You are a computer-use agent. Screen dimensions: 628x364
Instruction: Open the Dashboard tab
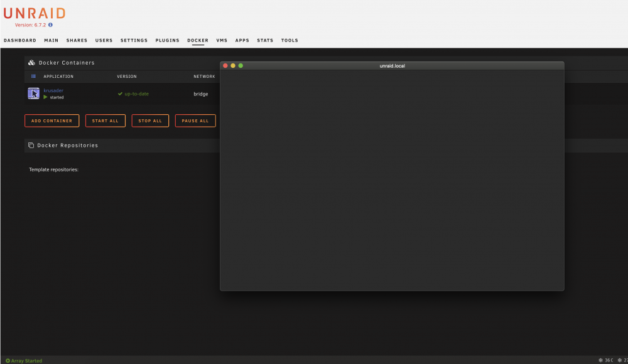click(x=20, y=40)
